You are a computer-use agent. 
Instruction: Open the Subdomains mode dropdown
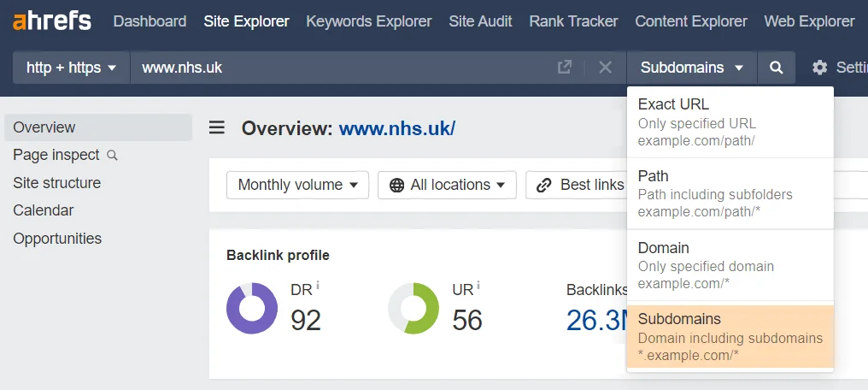tap(691, 68)
